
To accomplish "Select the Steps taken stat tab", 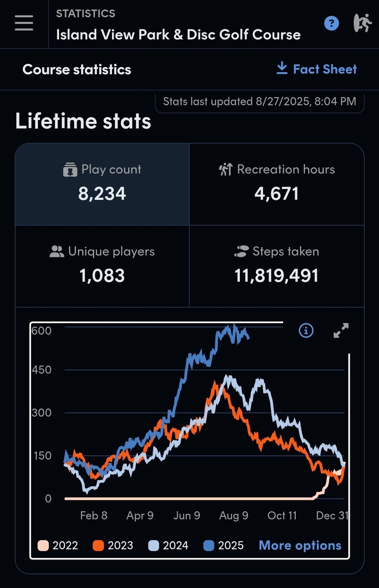I will tap(277, 266).
